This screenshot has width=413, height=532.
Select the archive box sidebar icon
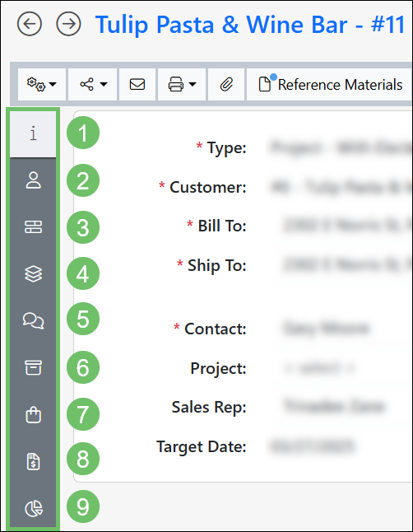pyautogui.click(x=33, y=367)
